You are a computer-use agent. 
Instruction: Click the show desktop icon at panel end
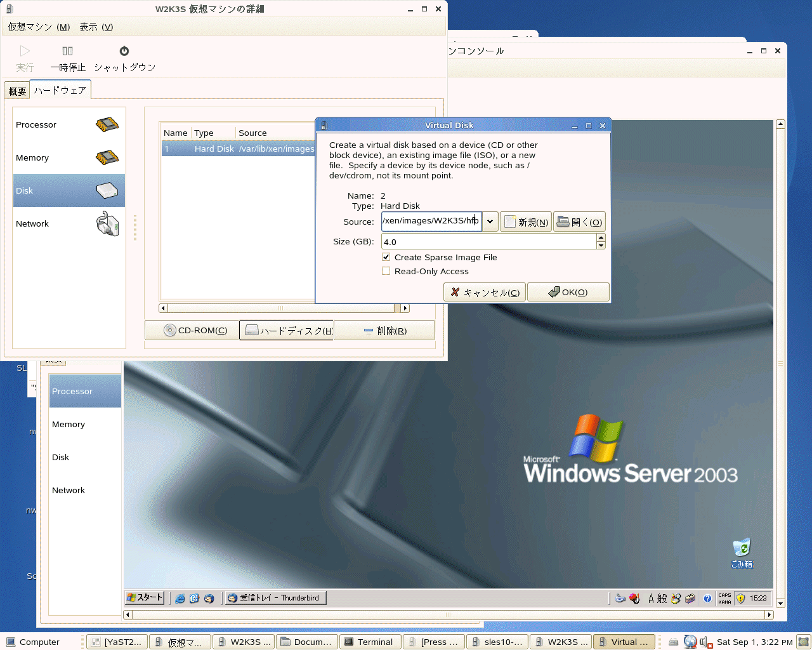pos(804,642)
